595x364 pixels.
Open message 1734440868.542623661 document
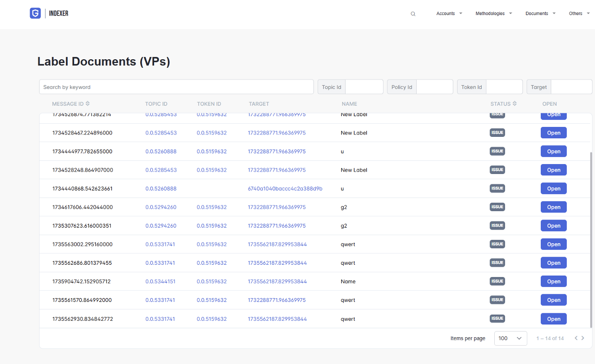click(x=553, y=189)
